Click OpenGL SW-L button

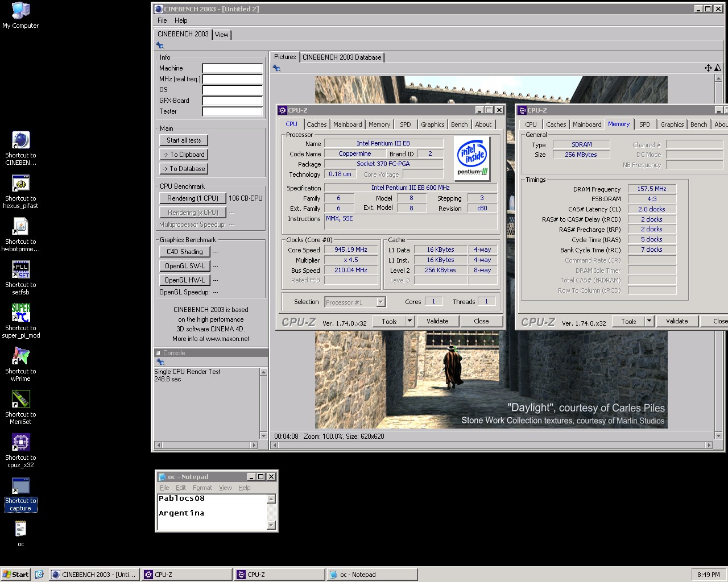click(185, 266)
